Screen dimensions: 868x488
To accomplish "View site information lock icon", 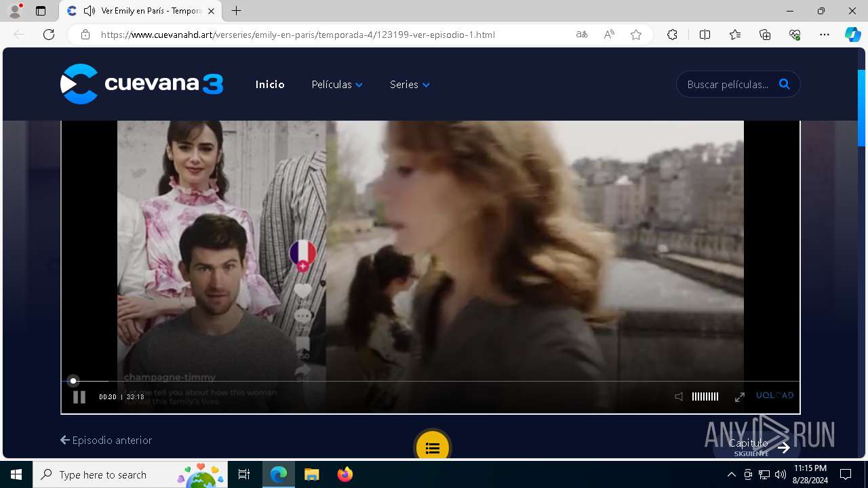I will tap(85, 35).
